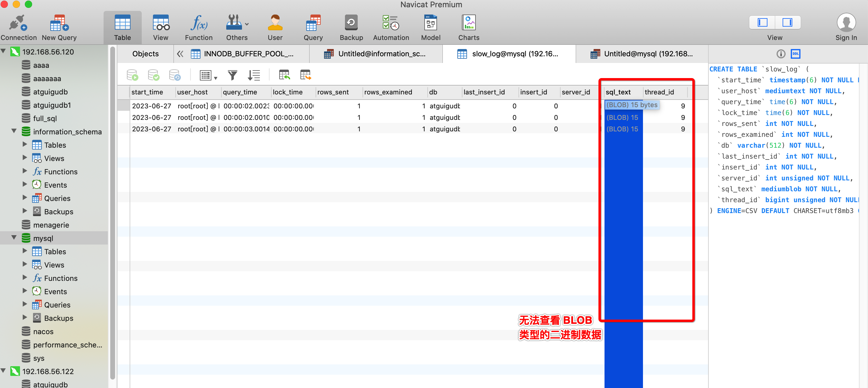Select the performance_sche... database in tree
868x388 pixels.
point(67,344)
